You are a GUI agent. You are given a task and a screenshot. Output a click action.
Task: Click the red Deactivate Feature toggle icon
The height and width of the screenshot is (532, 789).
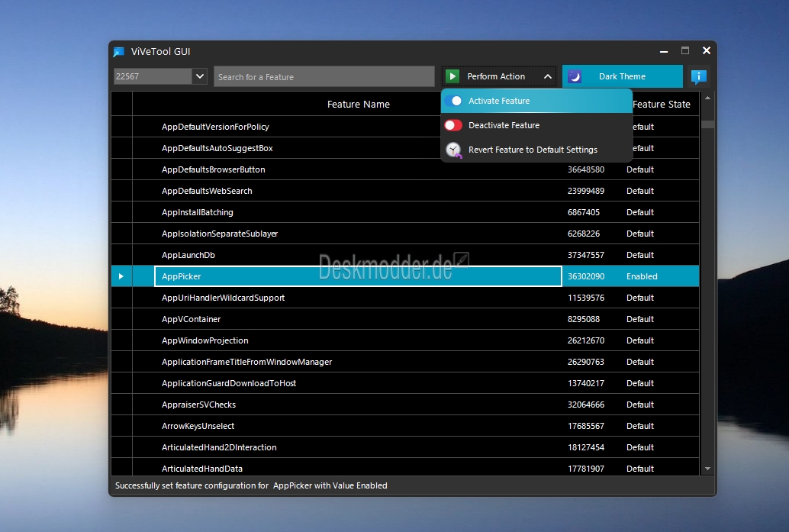(x=453, y=125)
